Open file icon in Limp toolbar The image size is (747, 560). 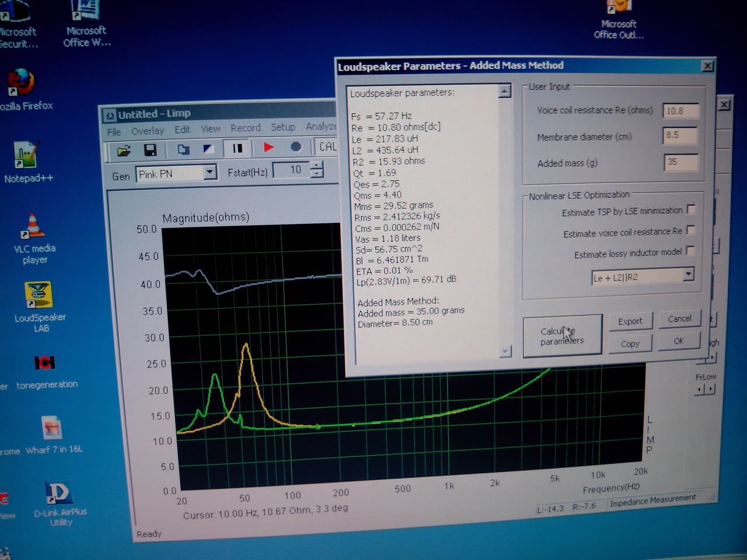coord(124,151)
